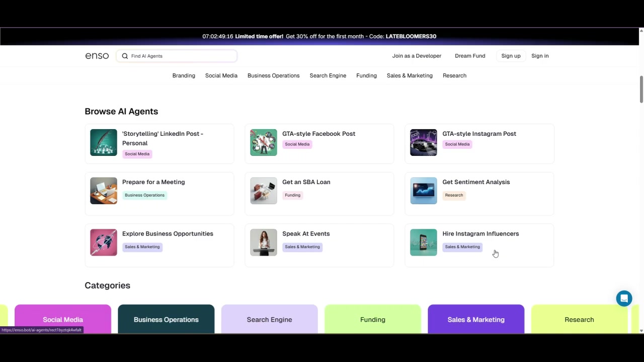The image size is (644, 362).
Task: Open the chat support widget icon
Action: (x=624, y=298)
